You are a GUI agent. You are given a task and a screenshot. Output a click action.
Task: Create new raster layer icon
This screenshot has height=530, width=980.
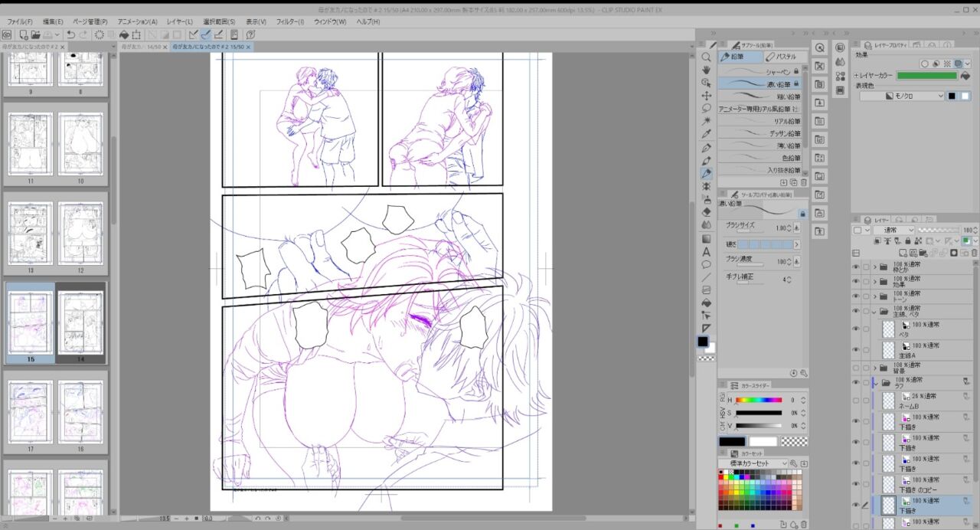point(904,253)
